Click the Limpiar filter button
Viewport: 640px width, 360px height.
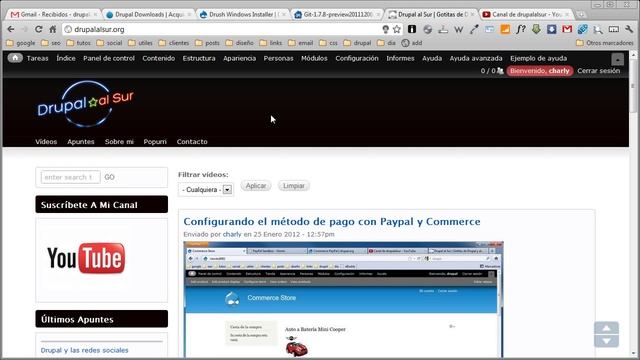294,186
